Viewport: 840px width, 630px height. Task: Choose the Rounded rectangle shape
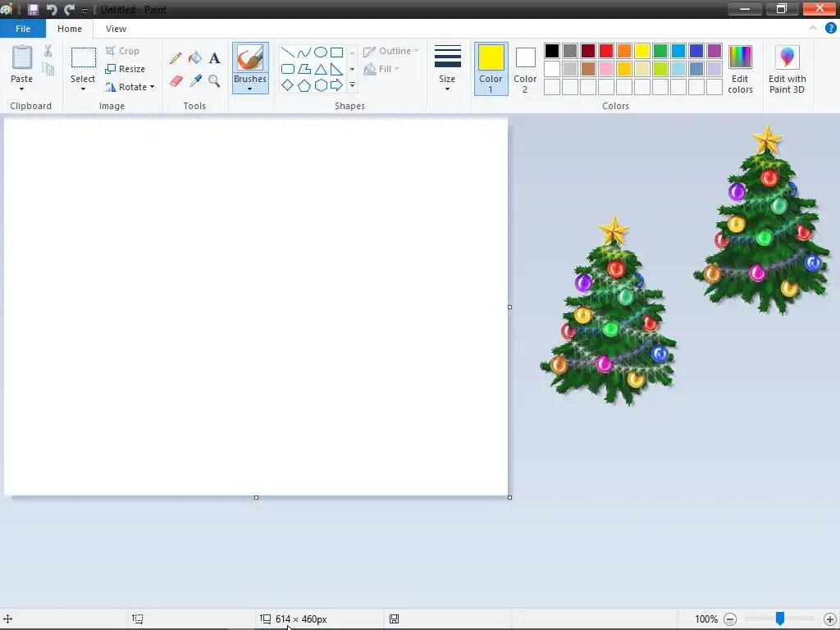click(288, 69)
